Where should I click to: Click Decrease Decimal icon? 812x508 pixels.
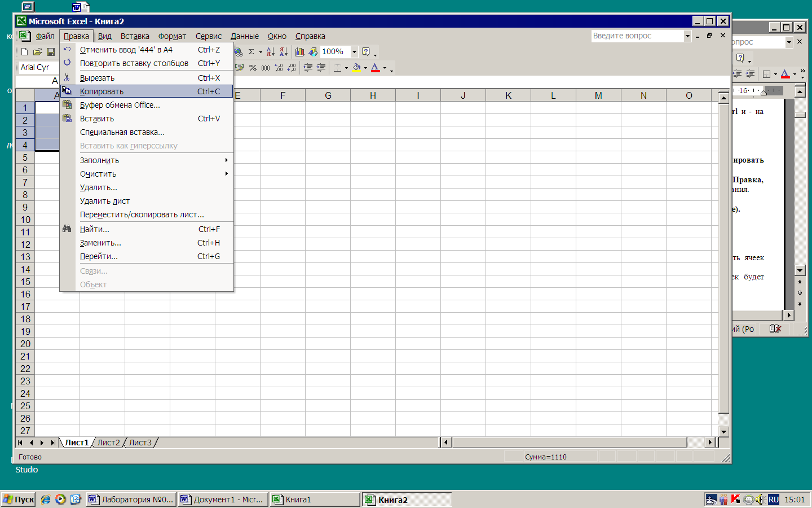(292, 68)
